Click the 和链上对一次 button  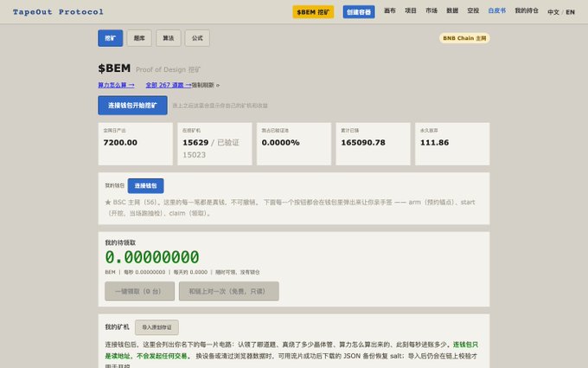[x=229, y=292]
